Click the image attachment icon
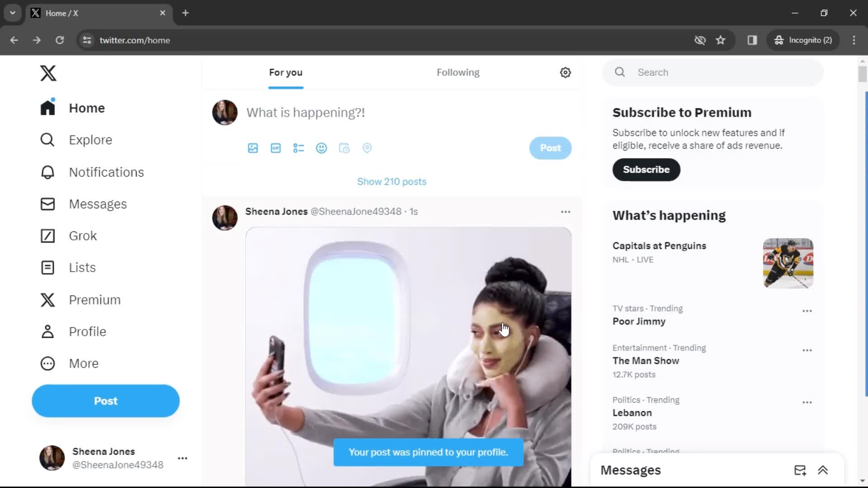 (x=253, y=148)
